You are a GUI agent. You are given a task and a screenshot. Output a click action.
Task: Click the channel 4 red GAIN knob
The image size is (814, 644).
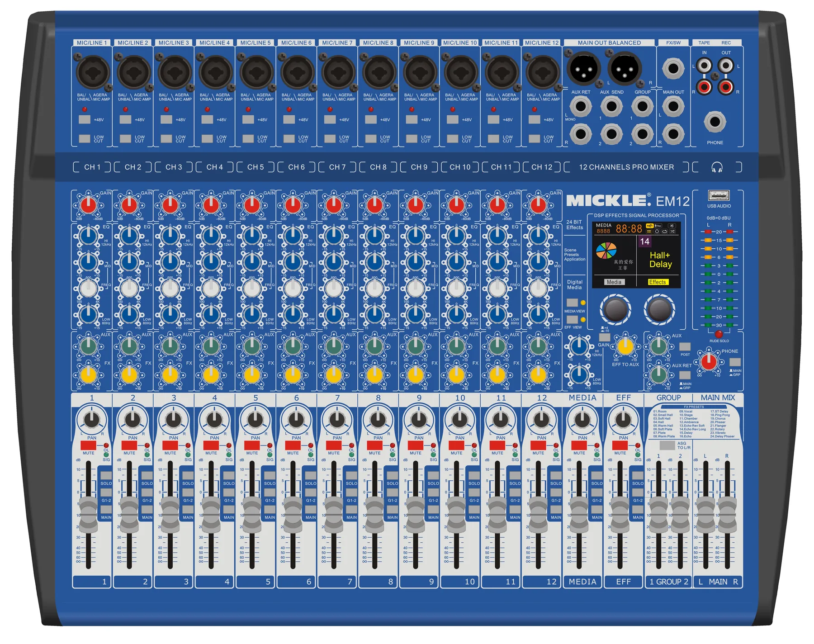(211, 205)
